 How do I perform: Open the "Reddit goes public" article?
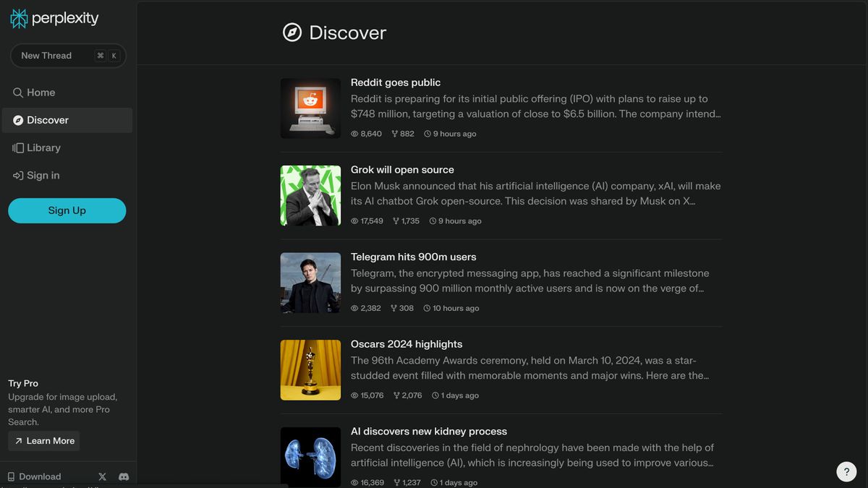396,82
